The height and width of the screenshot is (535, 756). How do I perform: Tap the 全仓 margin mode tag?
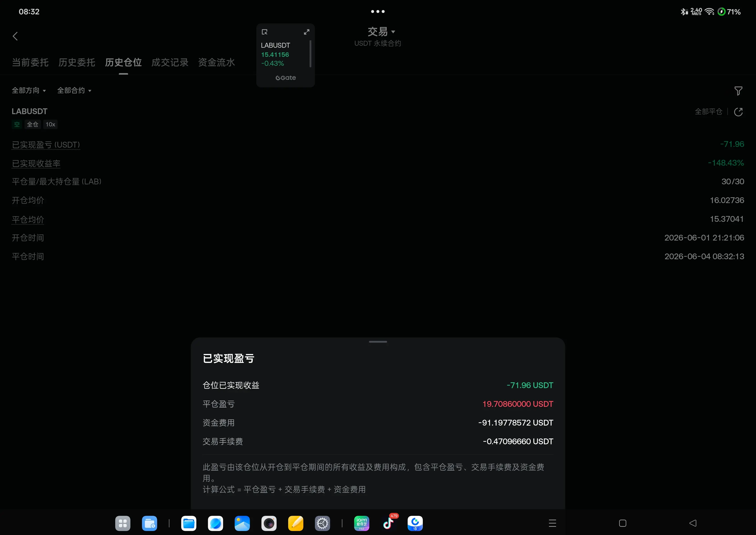pos(33,125)
